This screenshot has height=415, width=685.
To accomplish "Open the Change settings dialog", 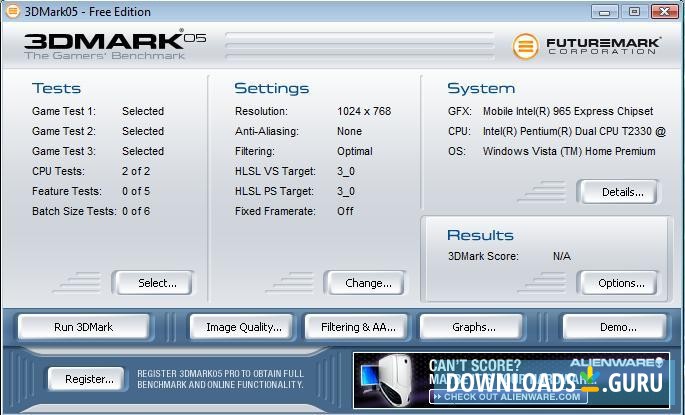I will pyautogui.click(x=365, y=283).
